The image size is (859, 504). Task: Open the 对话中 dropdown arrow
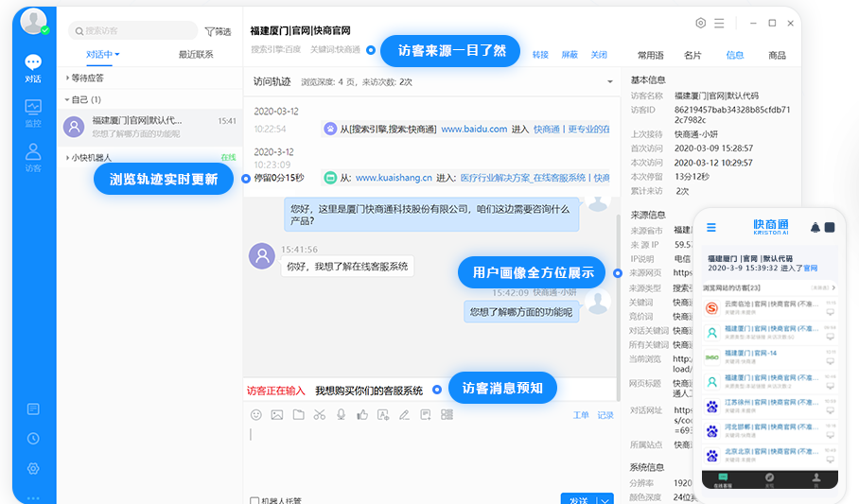click(117, 55)
